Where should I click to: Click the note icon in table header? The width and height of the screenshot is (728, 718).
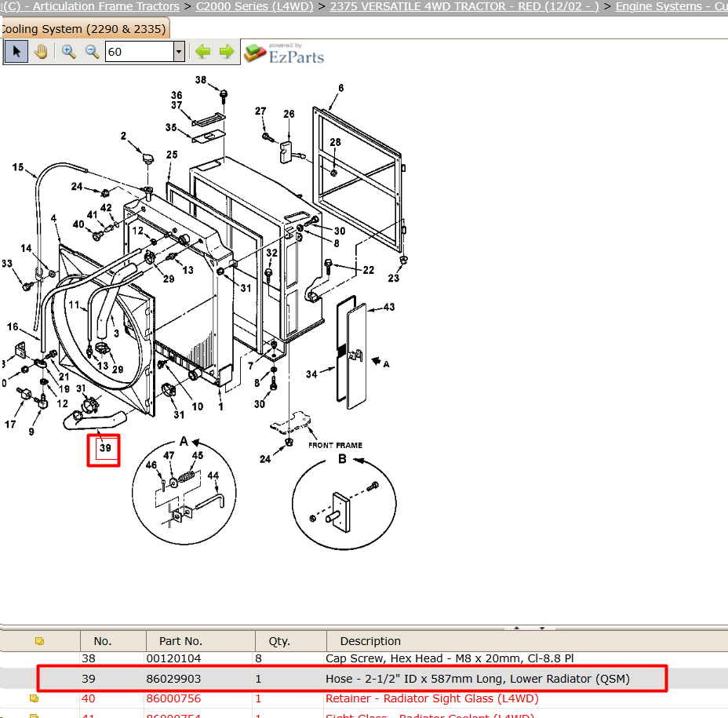[39, 641]
